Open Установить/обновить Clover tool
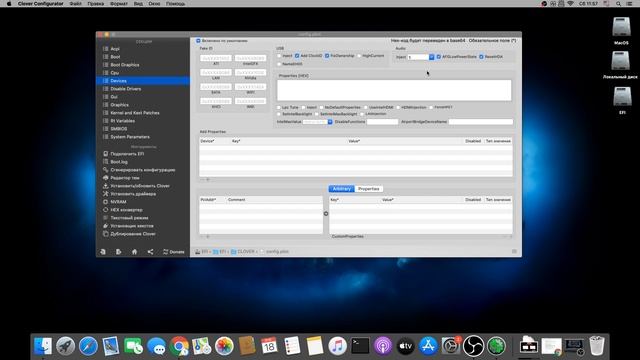Image resolution: width=640 pixels, height=360 pixels. pos(140,186)
